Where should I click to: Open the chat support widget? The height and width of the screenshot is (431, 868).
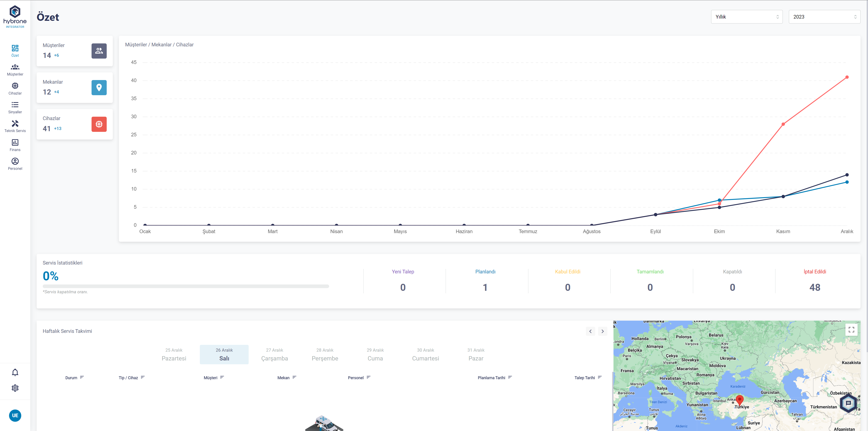tap(848, 403)
